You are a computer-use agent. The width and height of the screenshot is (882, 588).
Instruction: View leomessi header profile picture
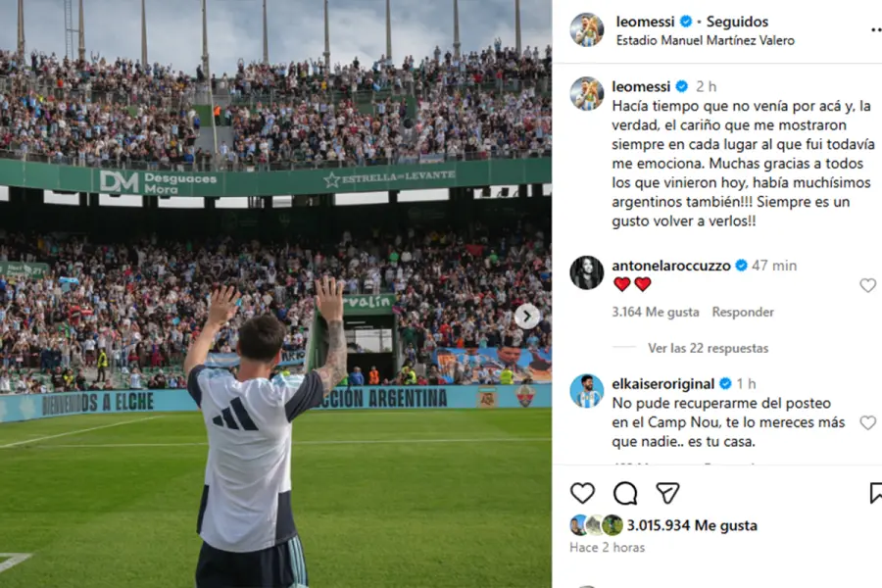point(587,29)
